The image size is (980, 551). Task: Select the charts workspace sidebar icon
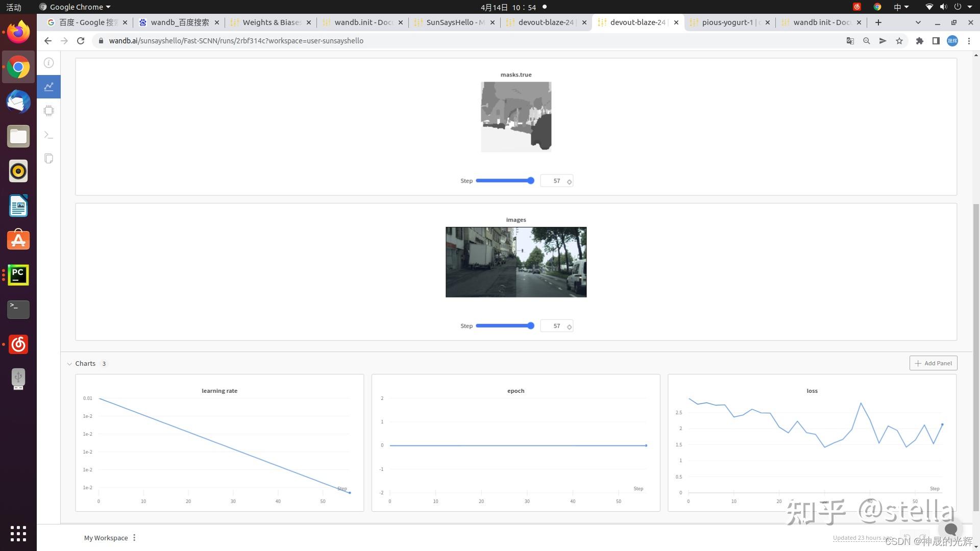[x=48, y=87]
